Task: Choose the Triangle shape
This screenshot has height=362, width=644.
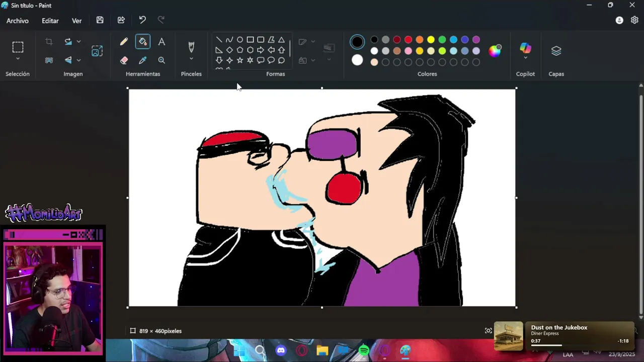Action: pyautogui.click(x=281, y=40)
